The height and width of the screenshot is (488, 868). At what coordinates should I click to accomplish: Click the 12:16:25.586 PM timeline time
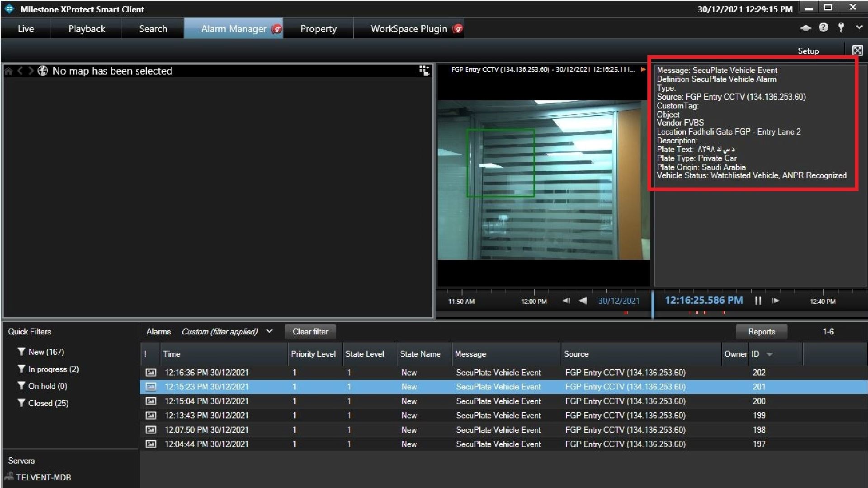[x=703, y=300]
